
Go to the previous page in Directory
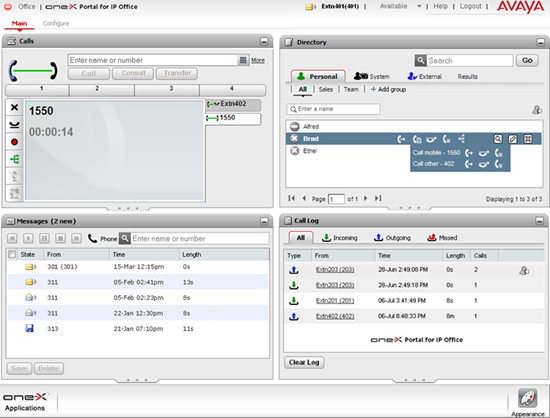[x=304, y=198]
